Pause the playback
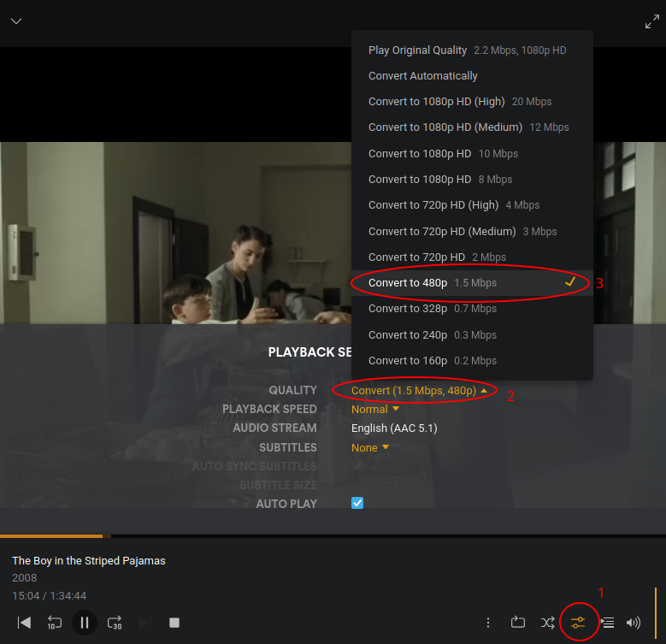Screen dimensions: 666x644 coord(85,623)
